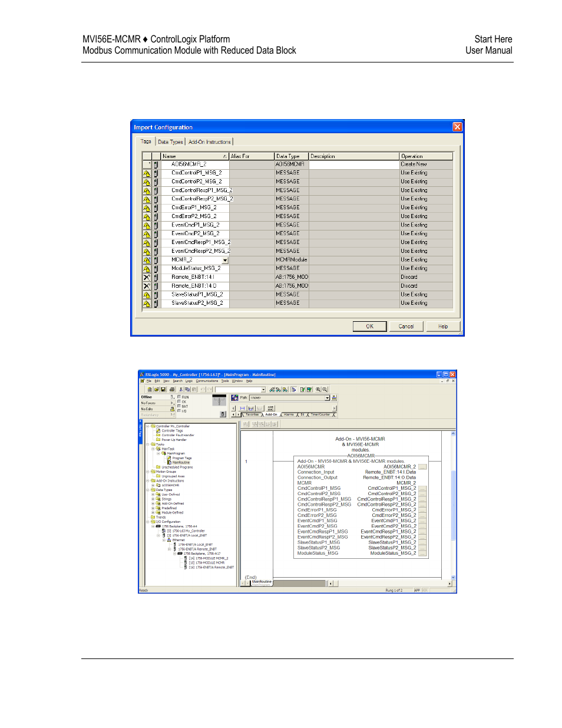Click Cancel in Import Configuration dialog
Viewport: 562px width, 728px height.
[x=406, y=327]
